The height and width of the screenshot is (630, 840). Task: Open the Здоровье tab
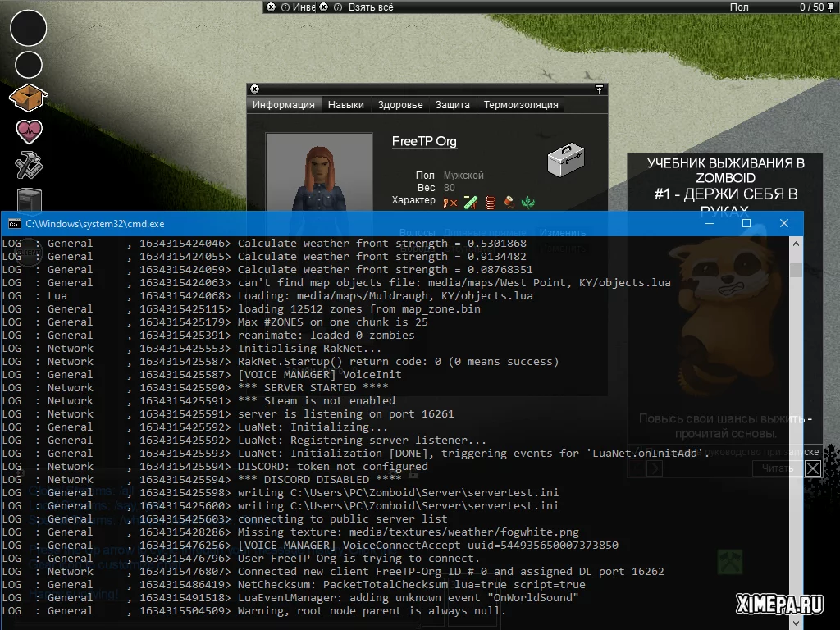point(400,105)
